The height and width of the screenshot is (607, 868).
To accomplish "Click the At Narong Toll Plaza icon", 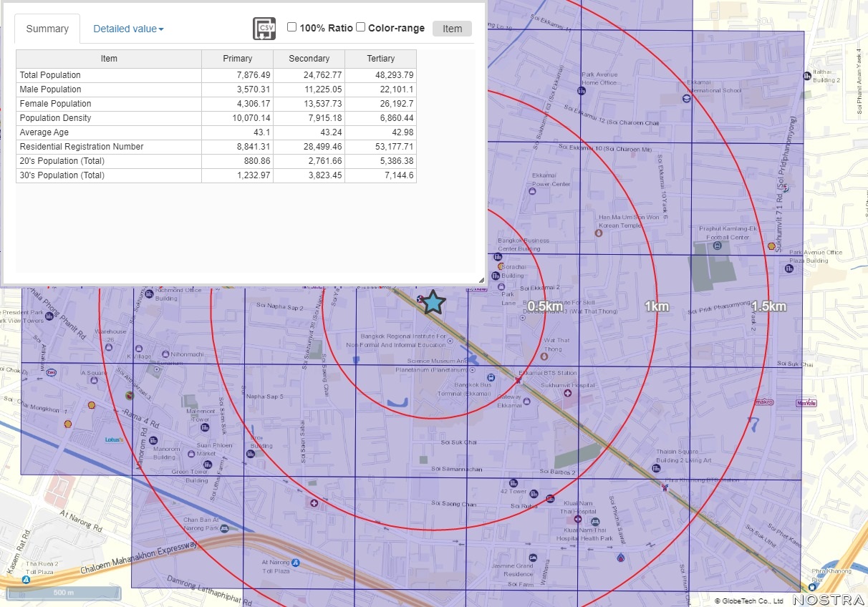I will 295,563.
